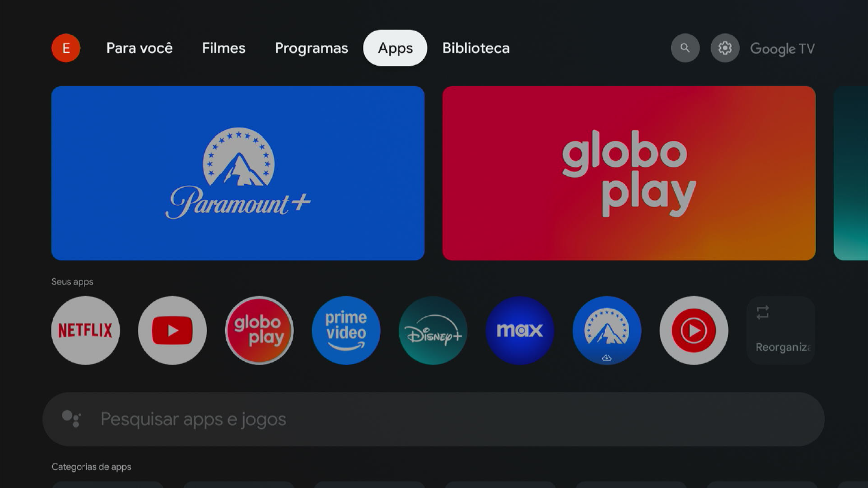Click the Seus apps heading

(x=72, y=282)
